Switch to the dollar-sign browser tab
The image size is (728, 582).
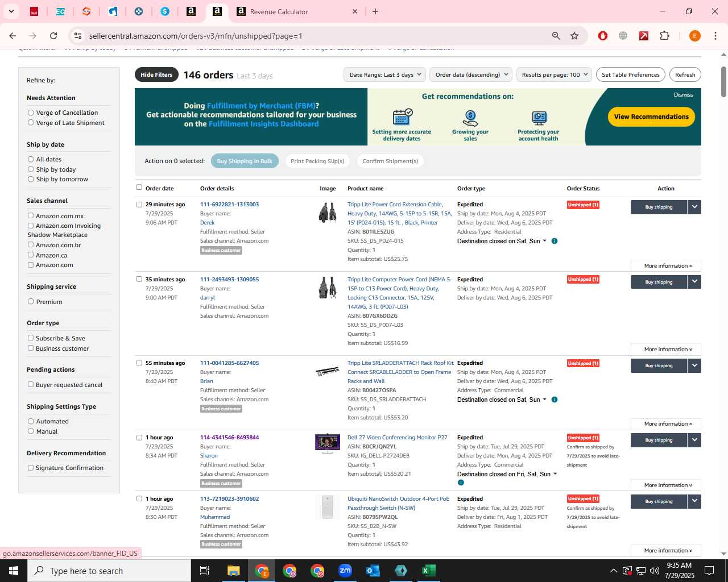(165, 11)
